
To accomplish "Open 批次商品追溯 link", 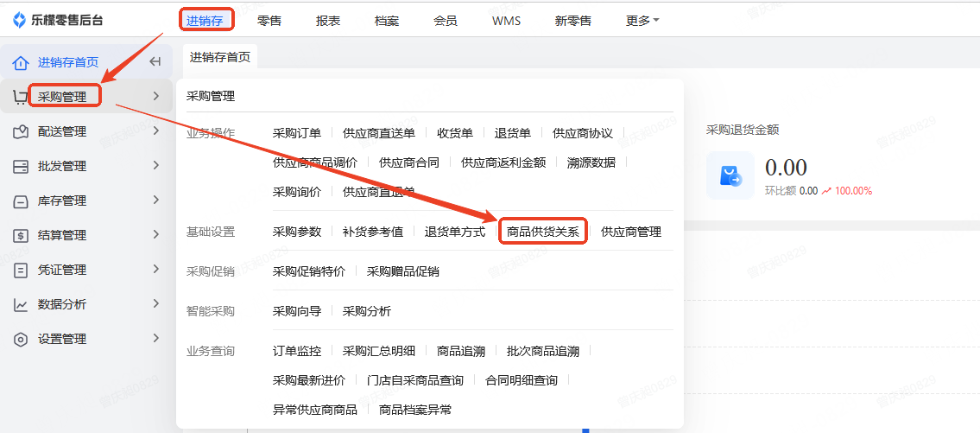I will (x=543, y=351).
